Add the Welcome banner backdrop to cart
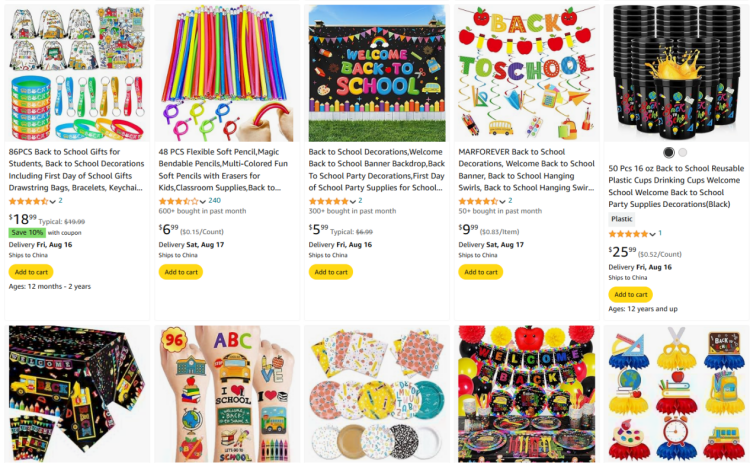The image size is (750, 463). tap(331, 272)
